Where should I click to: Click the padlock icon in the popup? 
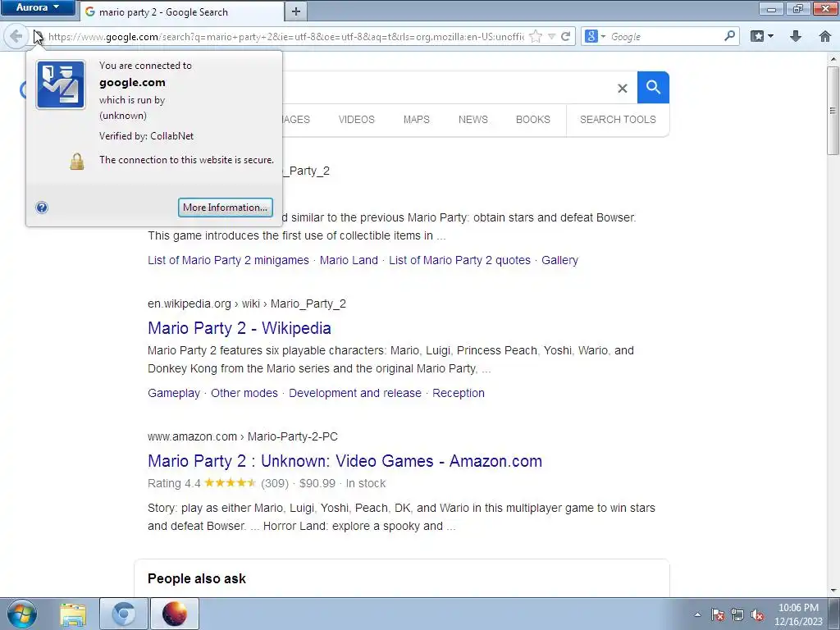coord(77,161)
